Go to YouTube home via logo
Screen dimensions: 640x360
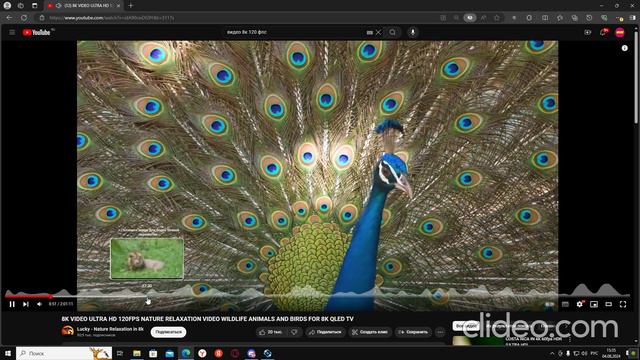tap(37, 32)
